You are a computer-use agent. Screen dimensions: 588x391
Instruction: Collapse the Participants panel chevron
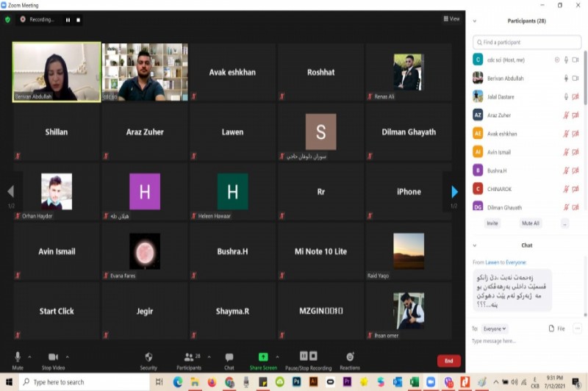point(474,21)
